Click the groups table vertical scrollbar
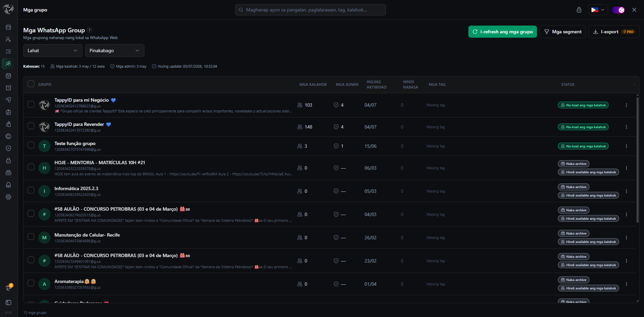This screenshot has width=644, height=317. coord(637,160)
